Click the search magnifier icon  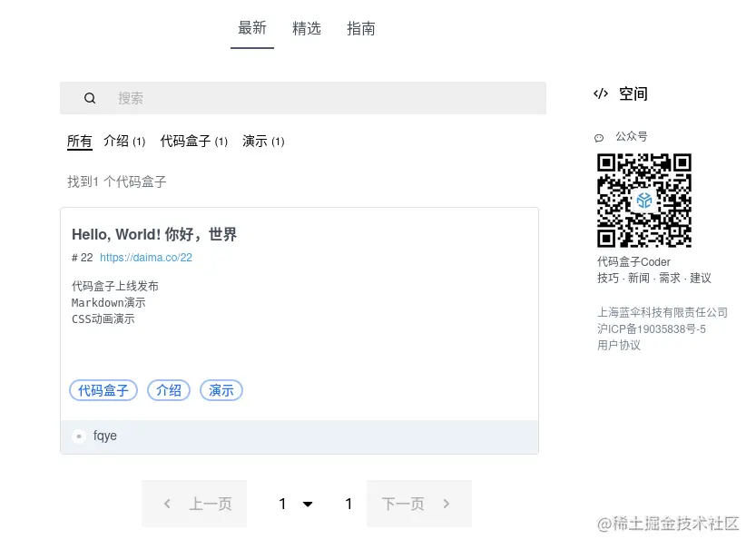[90, 97]
